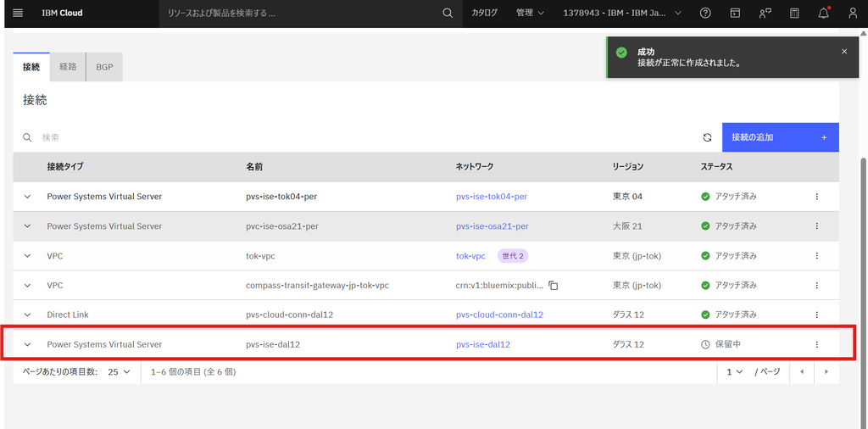Open overflow menu for pvs-ise-dal12 row
The width and height of the screenshot is (868, 429).
(x=816, y=344)
